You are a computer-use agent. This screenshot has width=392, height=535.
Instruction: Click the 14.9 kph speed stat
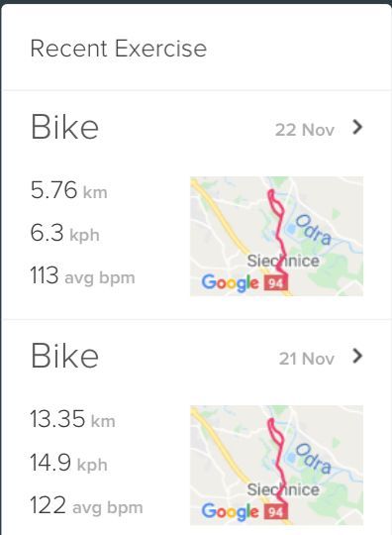(68, 463)
